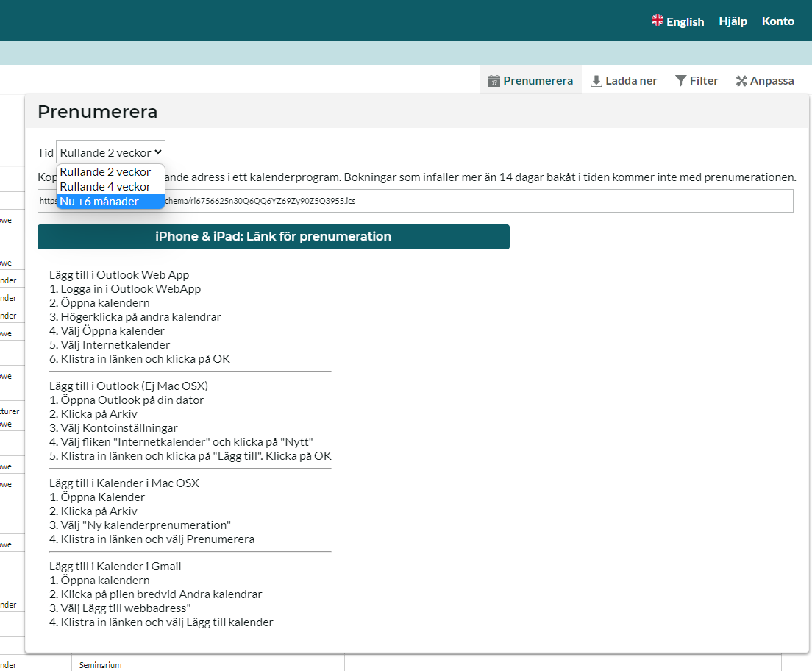Click '4. Klistra in länken och välj Prenumerera'

coord(152,539)
